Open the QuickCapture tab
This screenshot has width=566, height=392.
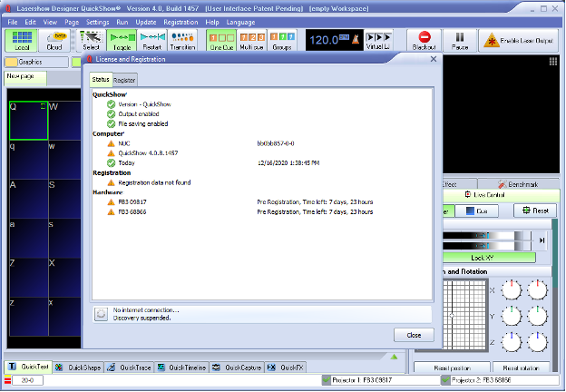tap(237, 367)
